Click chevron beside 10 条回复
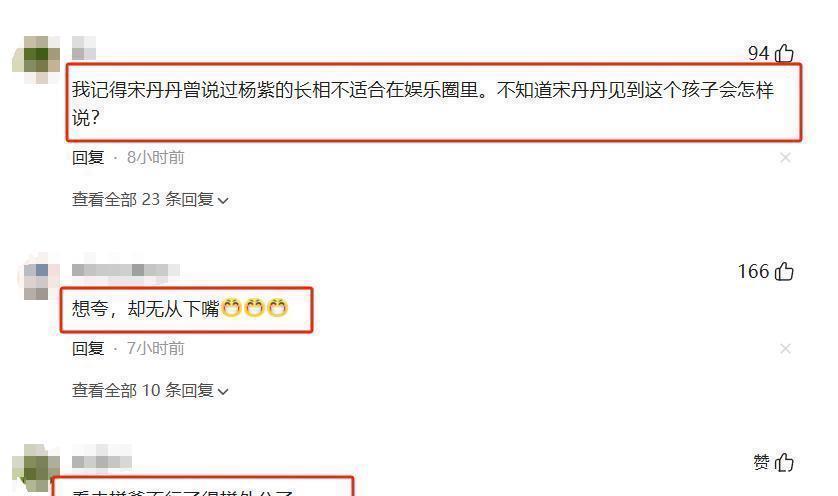The height and width of the screenshot is (496, 838). coord(223,392)
